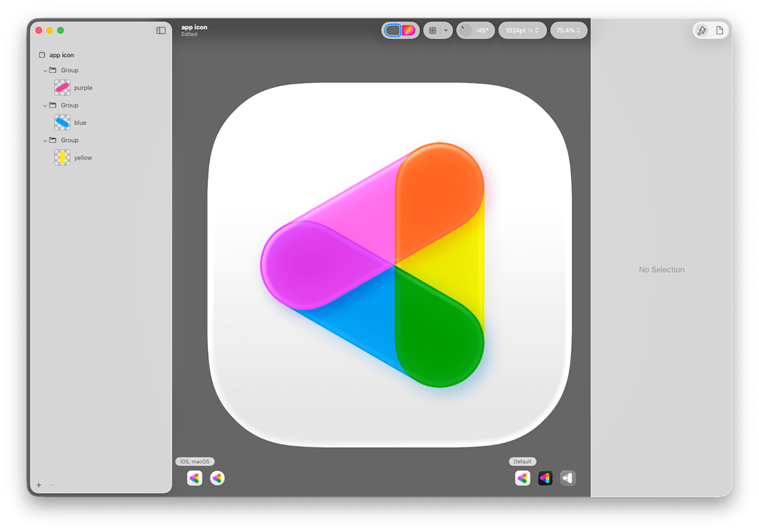Collapse the Group containing yellow layer
759x532 pixels.
point(45,140)
